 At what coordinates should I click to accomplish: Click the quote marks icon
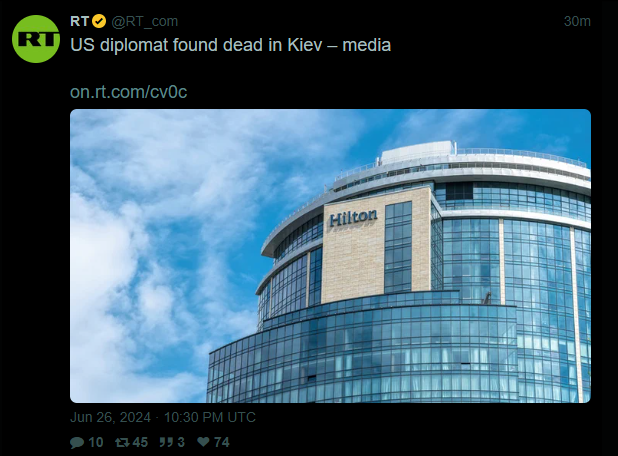click(x=166, y=442)
